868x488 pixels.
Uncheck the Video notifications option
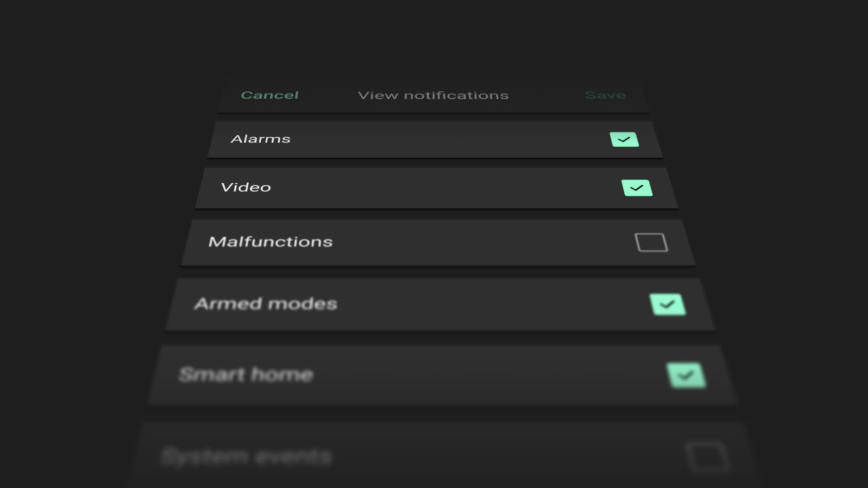(x=637, y=187)
